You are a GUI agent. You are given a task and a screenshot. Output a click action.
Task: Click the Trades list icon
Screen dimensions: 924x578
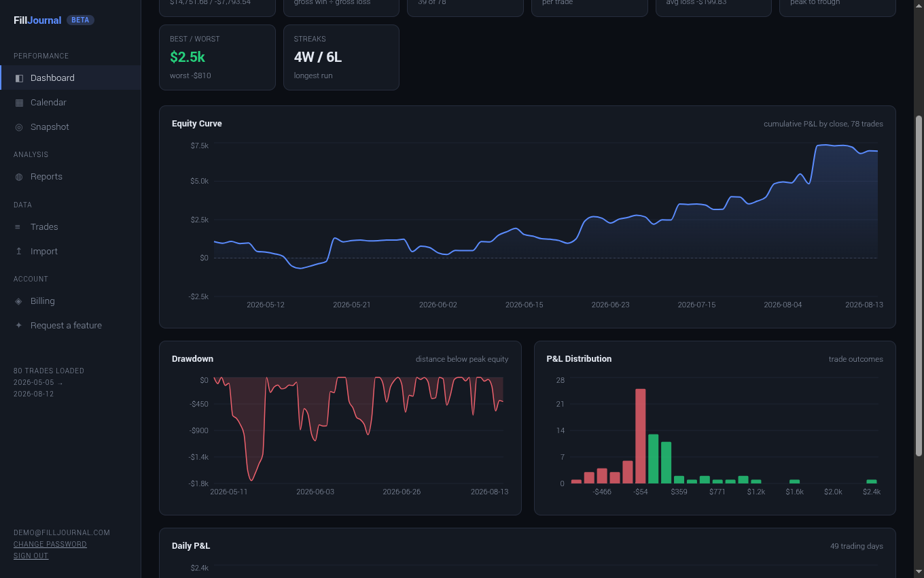[x=18, y=227]
